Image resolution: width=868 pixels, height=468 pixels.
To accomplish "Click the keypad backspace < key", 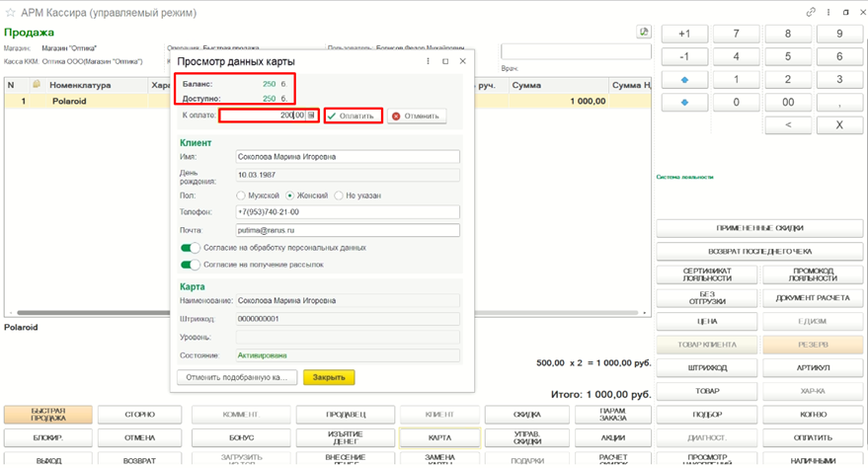I will click(x=788, y=125).
